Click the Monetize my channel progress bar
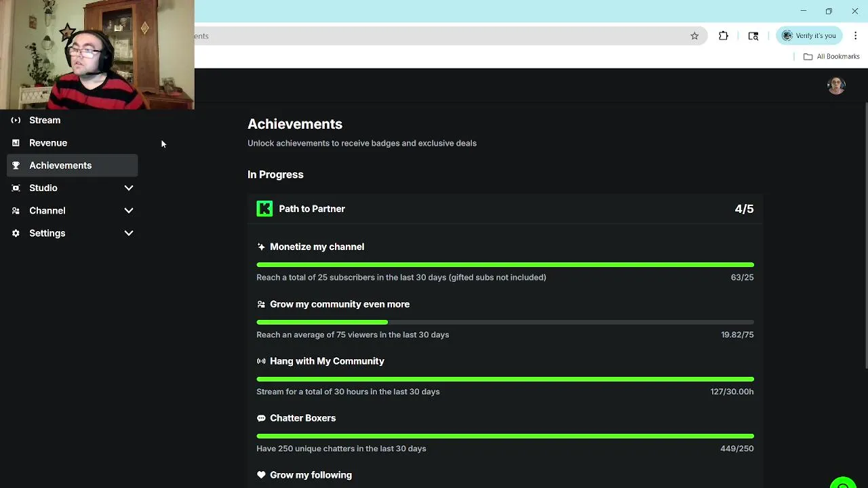 pos(505,265)
